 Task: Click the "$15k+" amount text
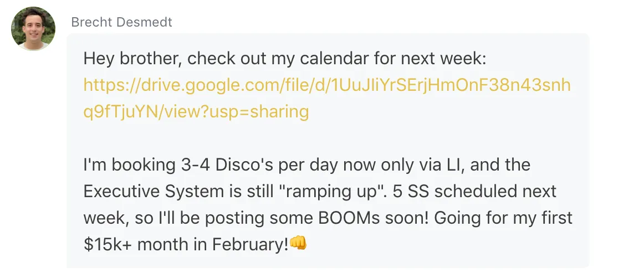coord(108,244)
